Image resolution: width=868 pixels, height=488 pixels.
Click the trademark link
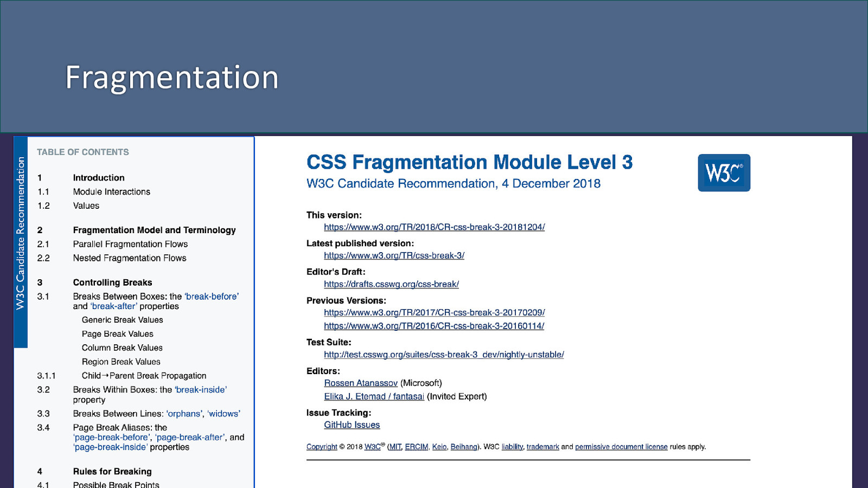tap(543, 447)
